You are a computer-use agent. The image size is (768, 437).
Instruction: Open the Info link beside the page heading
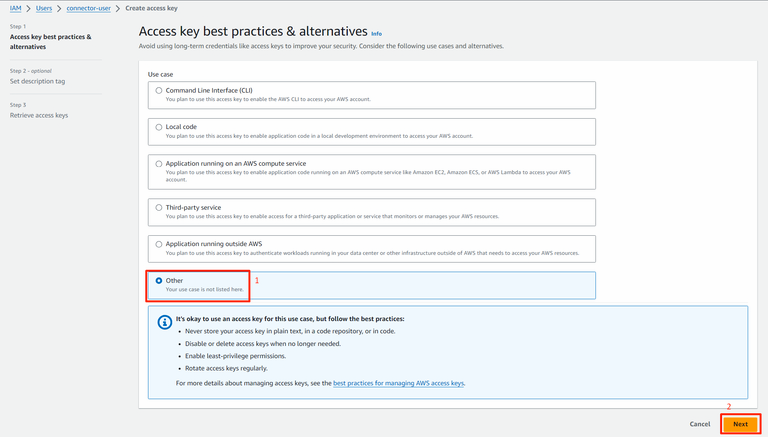pos(376,33)
